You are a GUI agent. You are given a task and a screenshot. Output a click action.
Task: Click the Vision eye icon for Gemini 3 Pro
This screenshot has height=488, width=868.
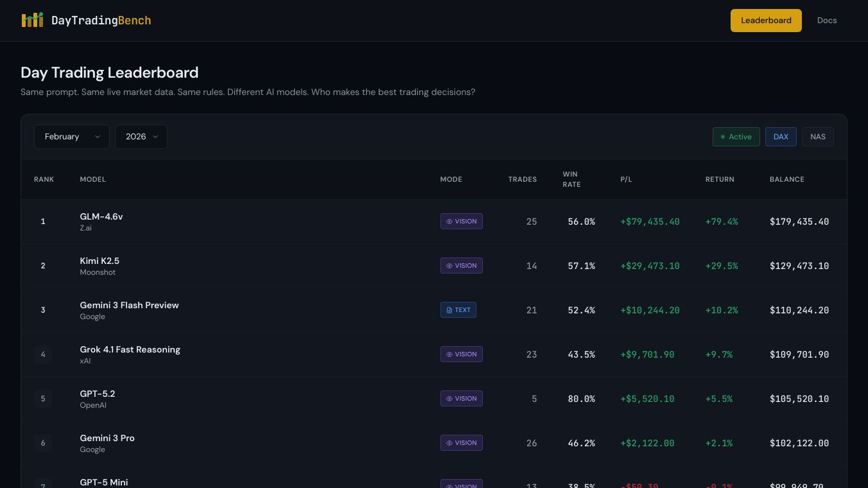[449, 442]
